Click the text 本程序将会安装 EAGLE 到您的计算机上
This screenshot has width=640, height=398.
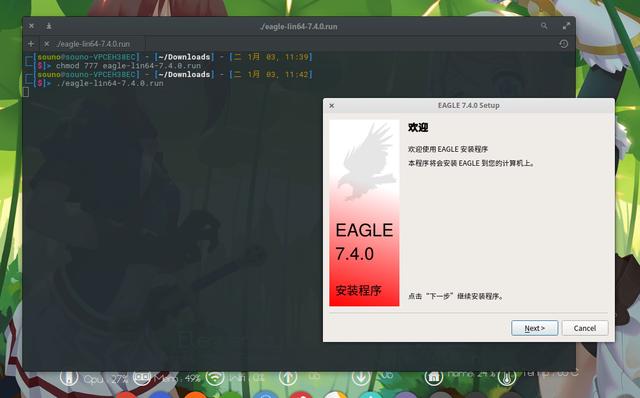coord(471,163)
